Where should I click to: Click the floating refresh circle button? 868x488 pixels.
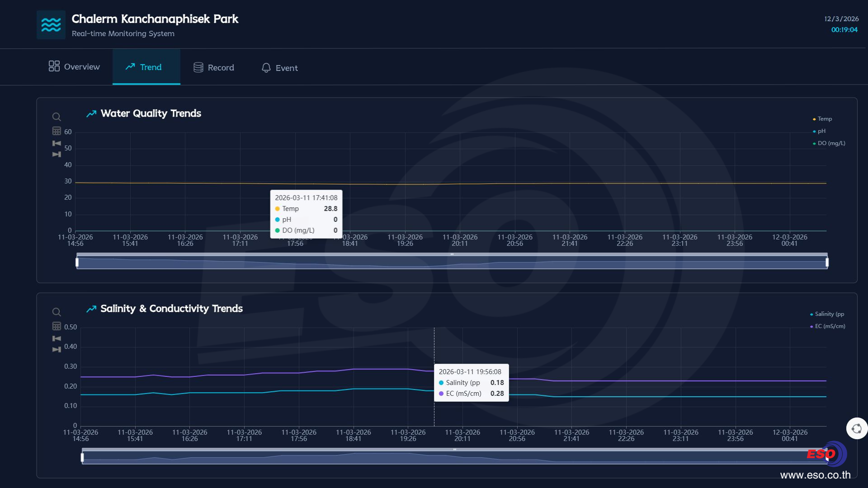click(856, 429)
